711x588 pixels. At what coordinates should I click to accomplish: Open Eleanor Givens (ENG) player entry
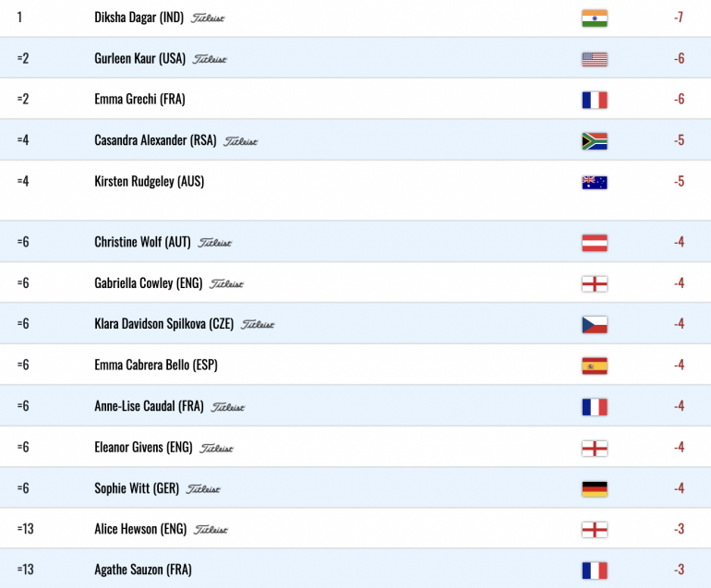143,448
